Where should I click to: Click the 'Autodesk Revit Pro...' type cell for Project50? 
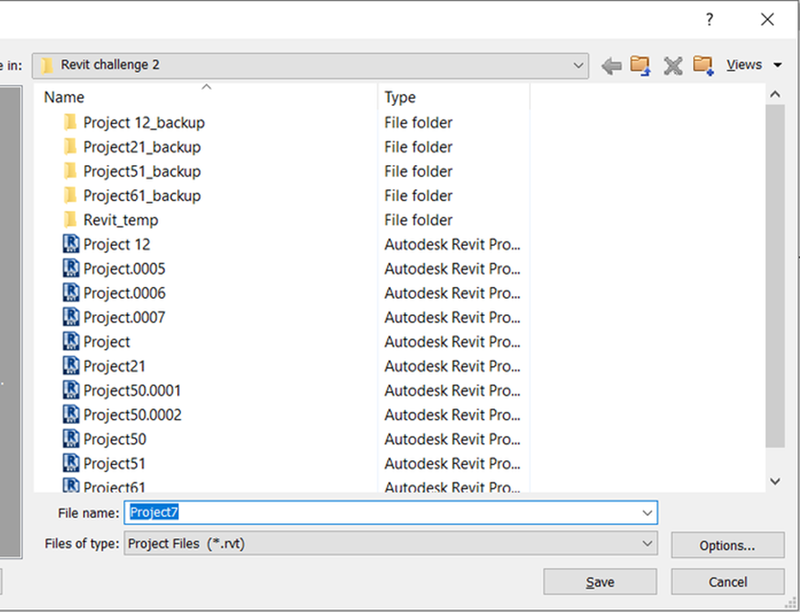[x=453, y=439]
